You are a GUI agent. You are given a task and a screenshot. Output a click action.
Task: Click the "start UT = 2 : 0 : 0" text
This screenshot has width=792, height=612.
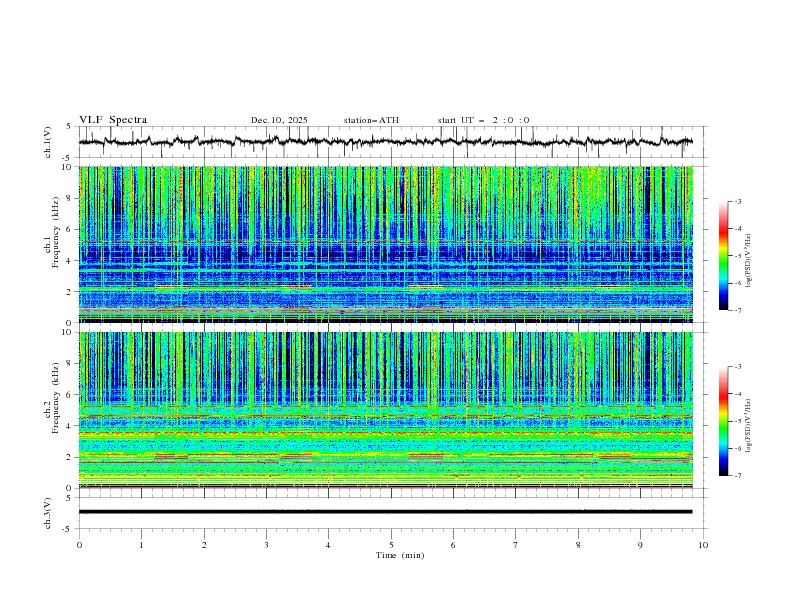[483, 120]
